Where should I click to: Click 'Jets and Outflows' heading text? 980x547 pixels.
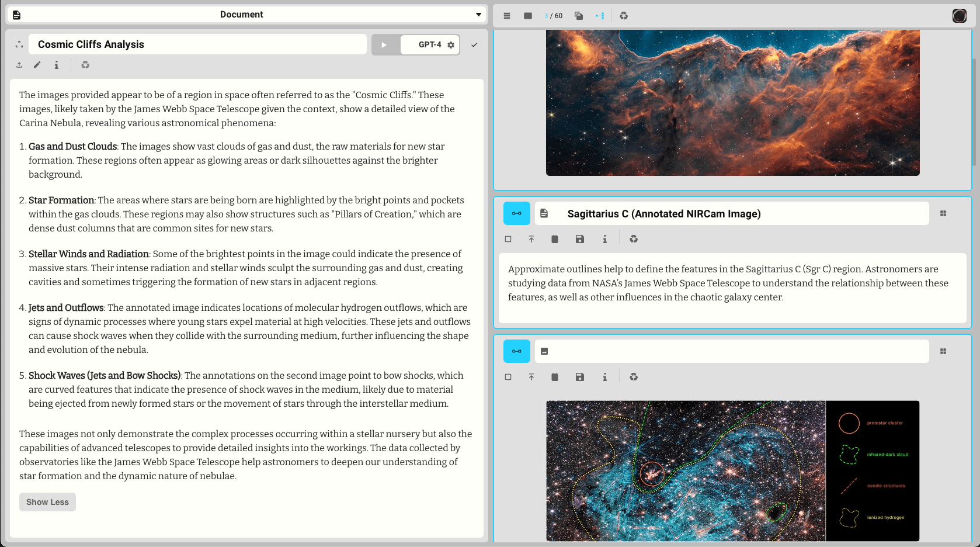coord(66,307)
